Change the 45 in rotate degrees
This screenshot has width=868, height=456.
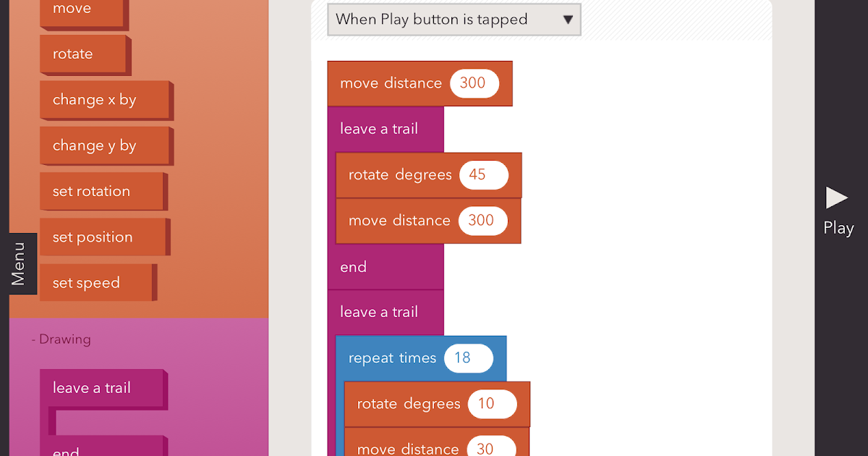(484, 174)
